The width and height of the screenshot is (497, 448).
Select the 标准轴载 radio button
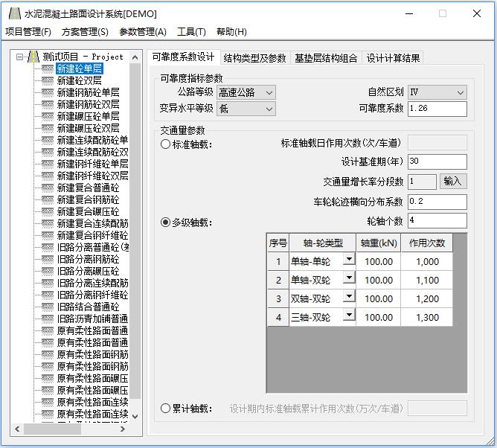(165, 144)
